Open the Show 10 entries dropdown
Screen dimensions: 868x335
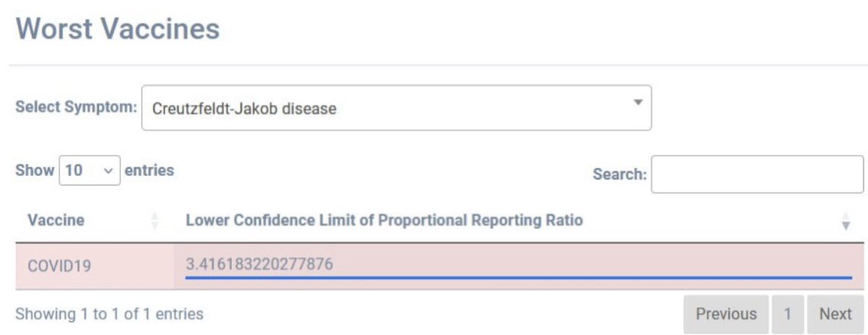click(89, 171)
